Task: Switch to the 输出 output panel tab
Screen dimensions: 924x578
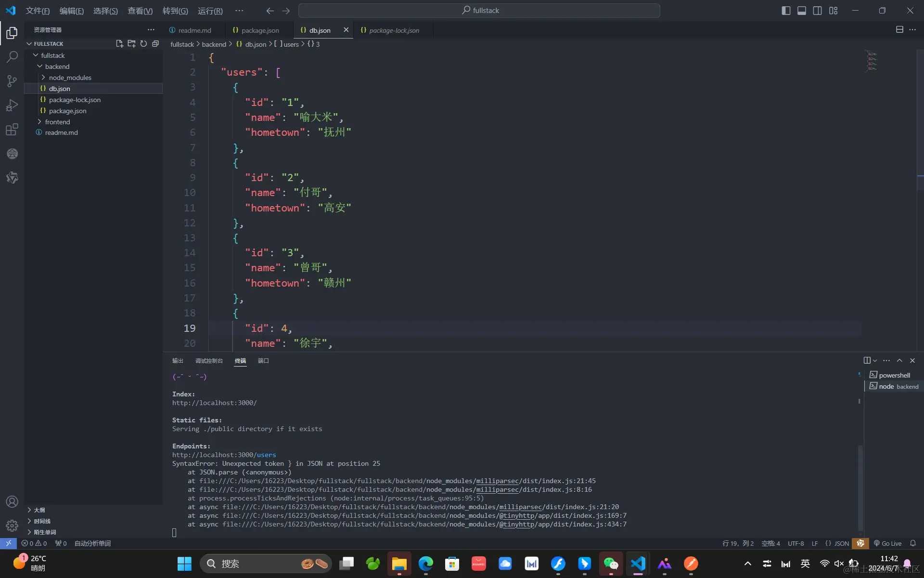Action: point(178,361)
